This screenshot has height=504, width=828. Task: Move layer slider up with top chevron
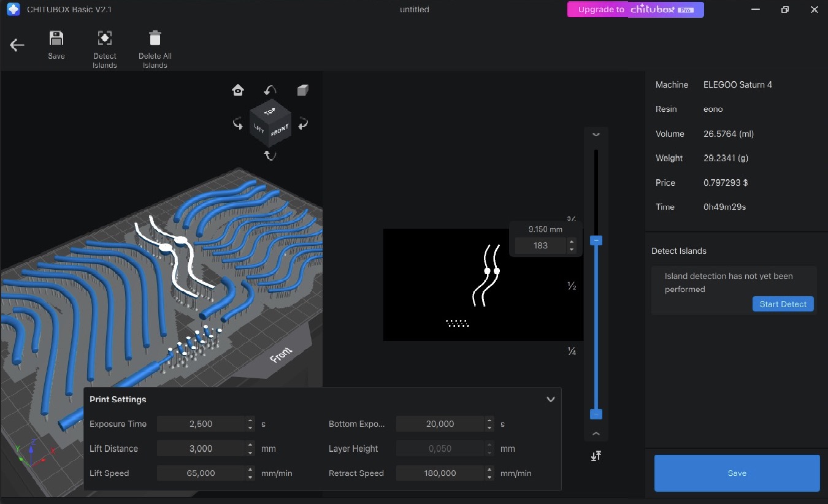pos(596,134)
